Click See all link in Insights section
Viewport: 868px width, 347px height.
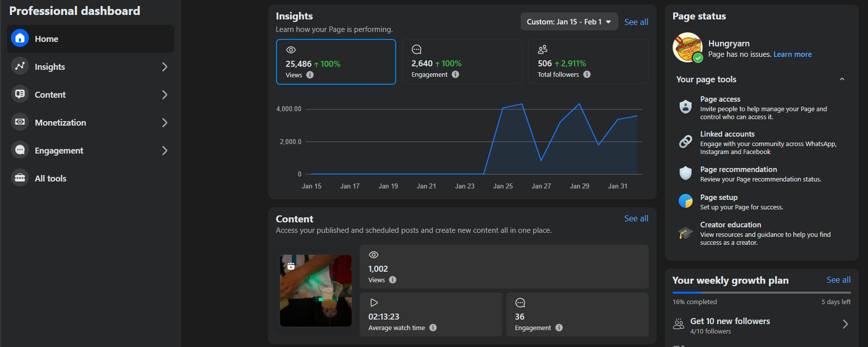point(636,22)
